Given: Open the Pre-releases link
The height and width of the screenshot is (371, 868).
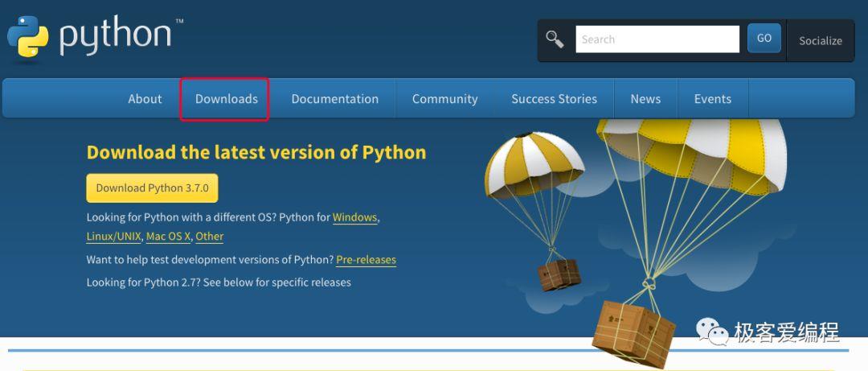Looking at the screenshot, I should pyautogui.click(x=366, y=259).
